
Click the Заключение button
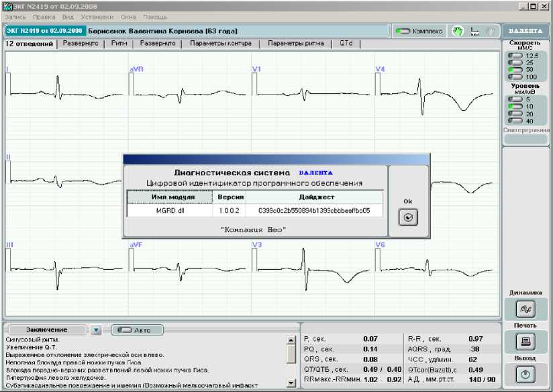(x=46, y=330)
